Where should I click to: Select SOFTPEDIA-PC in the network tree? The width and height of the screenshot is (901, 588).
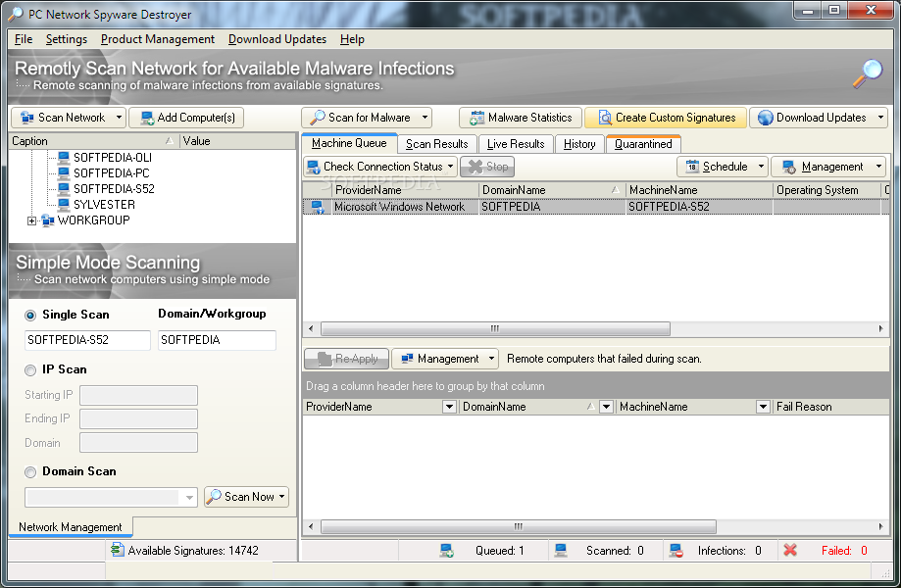point(112,173)
